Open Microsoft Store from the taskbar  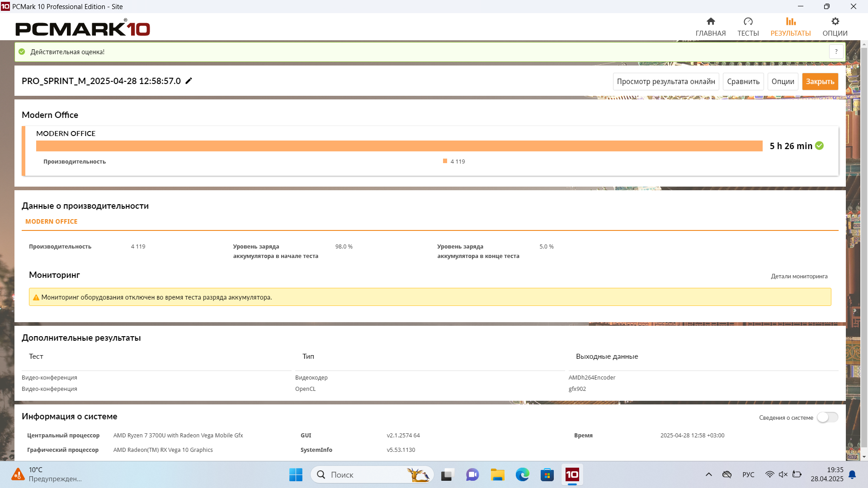coord(547,475)
